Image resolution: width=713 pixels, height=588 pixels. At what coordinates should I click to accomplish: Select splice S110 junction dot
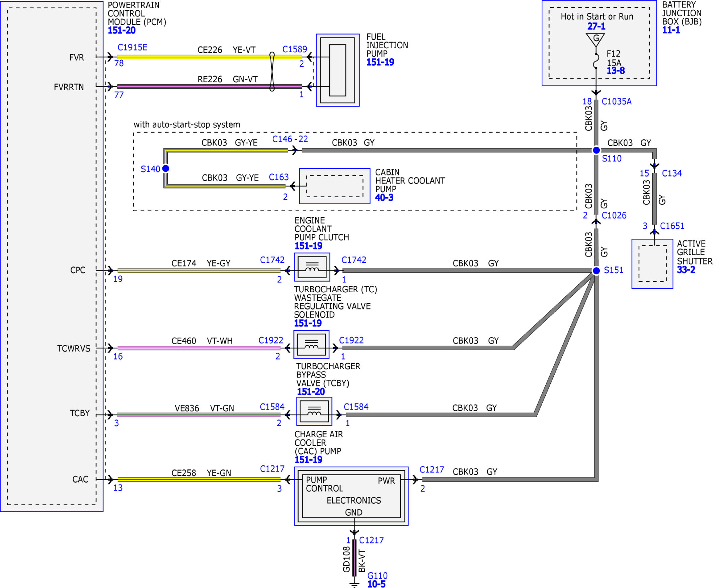[x=596, y=150]
